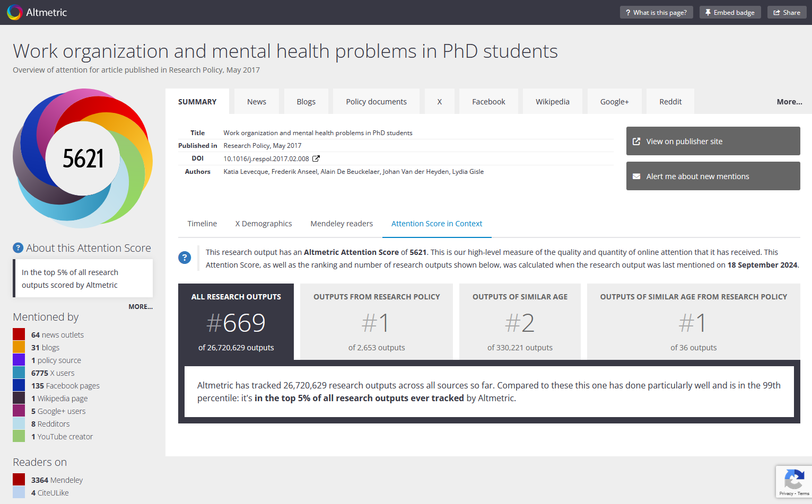Click the 3364 Mendeley readers entry
Screen dimensions: 812x504
pos(57,480)
